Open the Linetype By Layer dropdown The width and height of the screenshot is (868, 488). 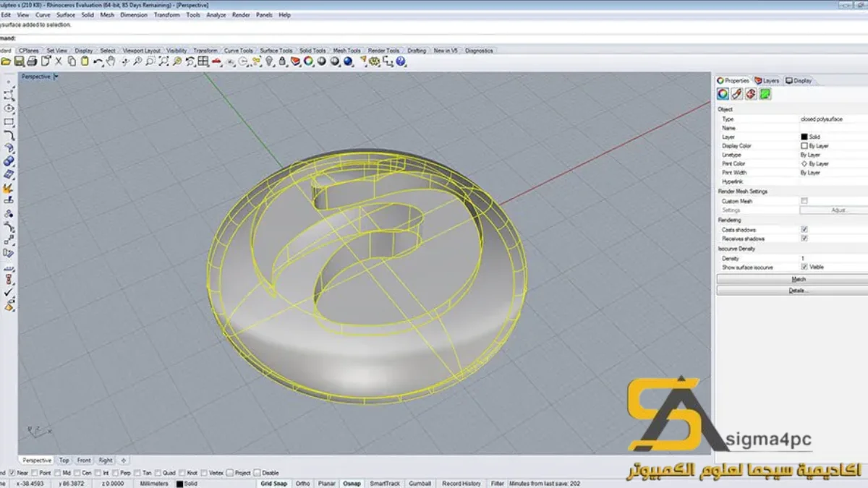[833, 155]
